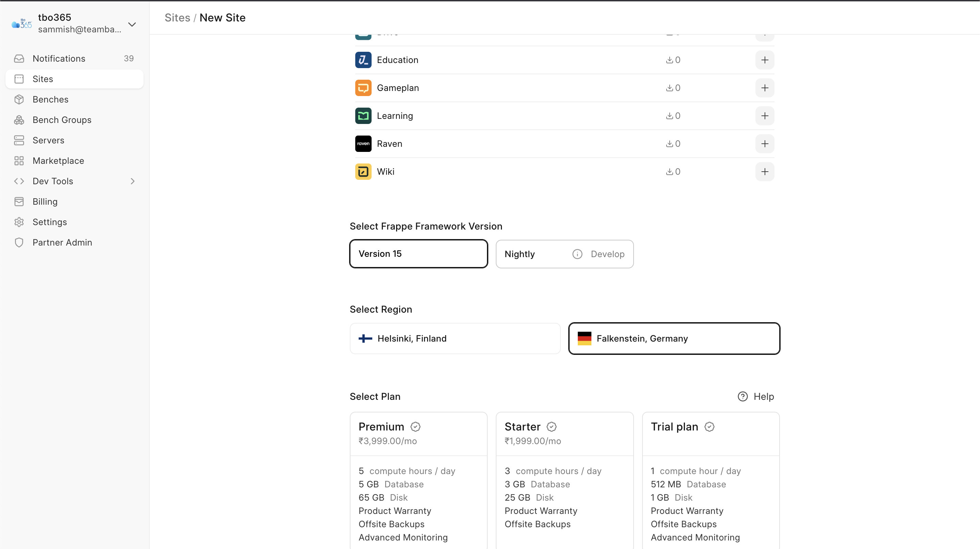Click the Wiki app icon

(363, 172)
